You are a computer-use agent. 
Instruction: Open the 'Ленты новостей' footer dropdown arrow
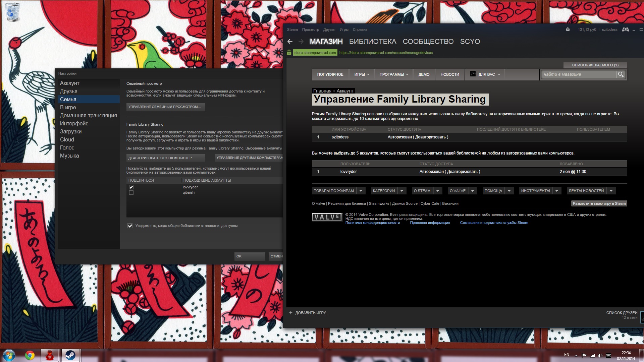(x=611, y=191)
